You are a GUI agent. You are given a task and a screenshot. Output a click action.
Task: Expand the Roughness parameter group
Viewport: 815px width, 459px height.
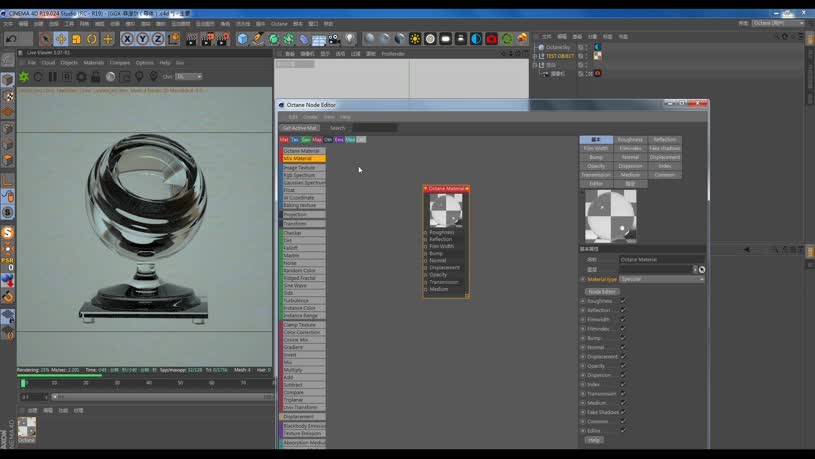(583, 301)
